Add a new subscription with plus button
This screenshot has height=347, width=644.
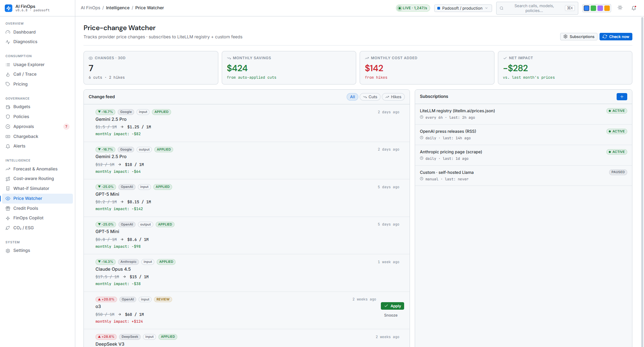pos(622,97)
